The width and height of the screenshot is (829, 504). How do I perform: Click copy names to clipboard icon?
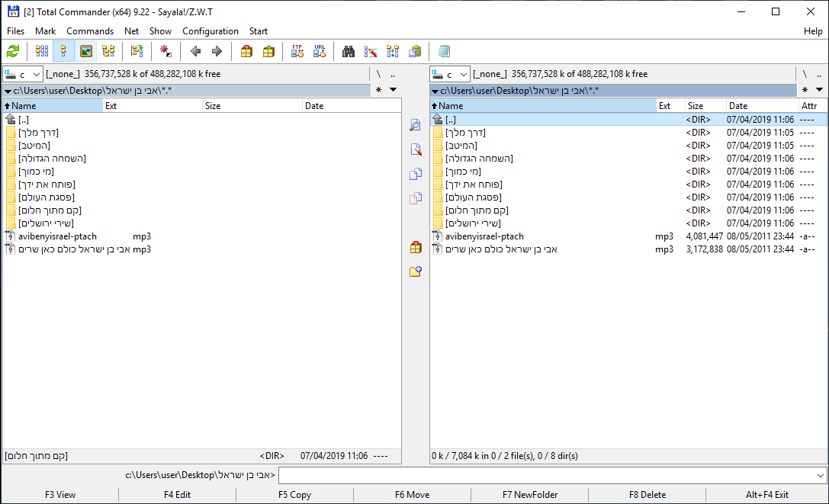(415, 51)
